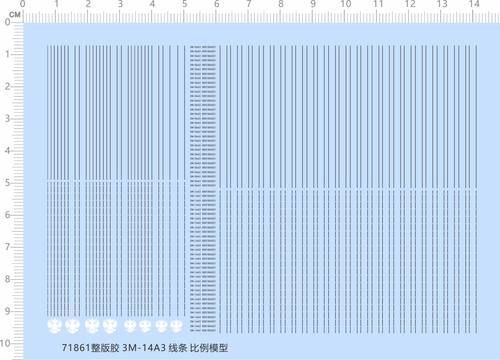Click number 7 on the left ruler
This screenshot has height=360, width=500.
tap(7, 247)
